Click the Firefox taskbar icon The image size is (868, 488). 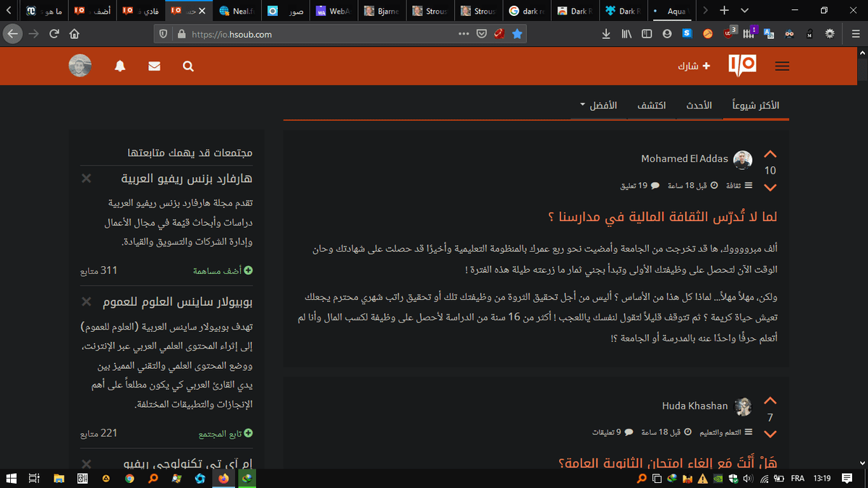223,478
